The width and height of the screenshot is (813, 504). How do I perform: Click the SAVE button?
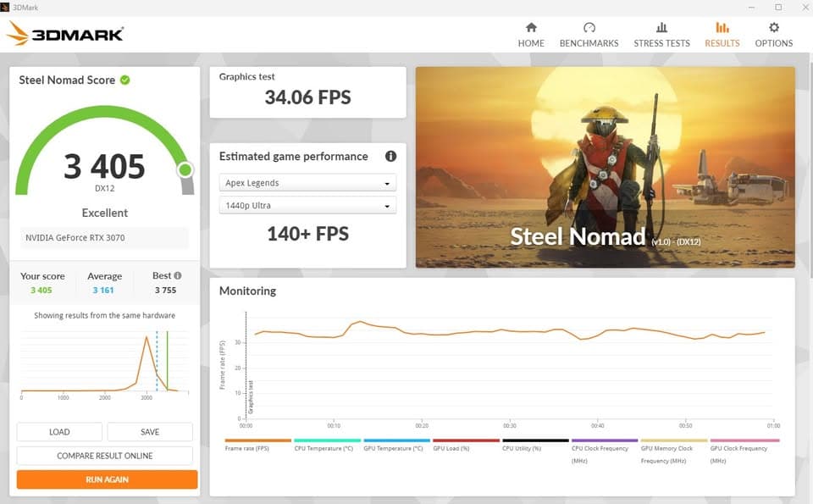point(150,432)
